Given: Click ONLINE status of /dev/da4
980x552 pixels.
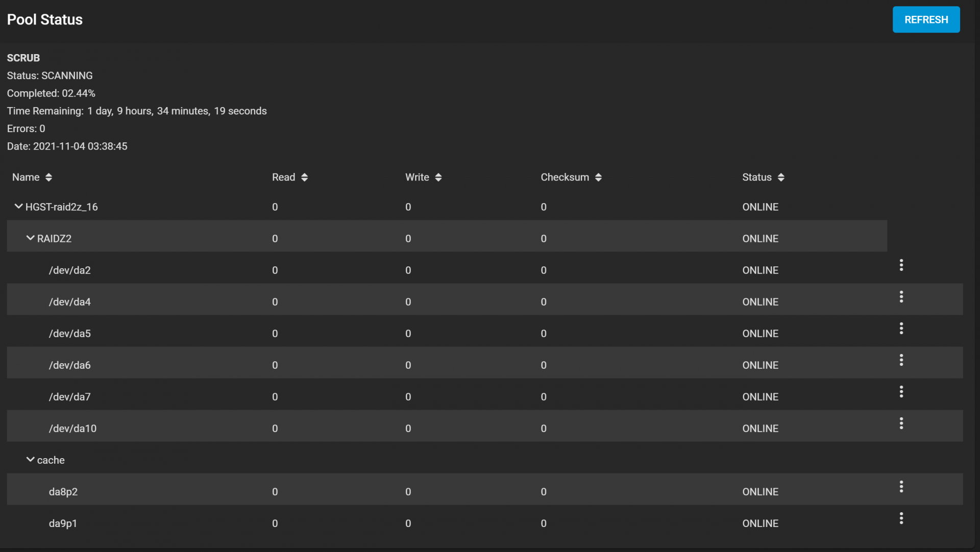Looking at the screenshot, I should pos(760,302).
